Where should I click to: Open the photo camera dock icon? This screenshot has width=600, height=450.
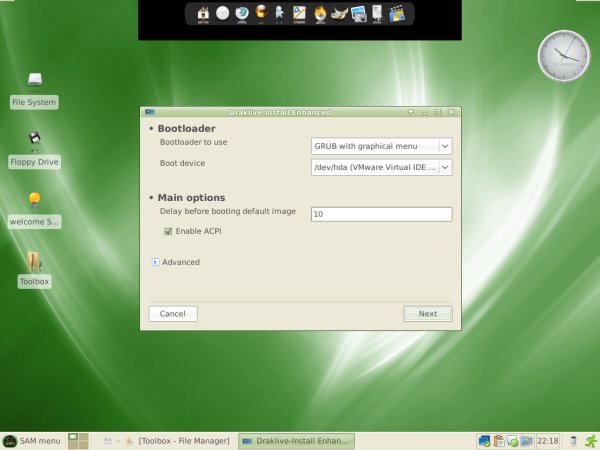pos(359,14)
